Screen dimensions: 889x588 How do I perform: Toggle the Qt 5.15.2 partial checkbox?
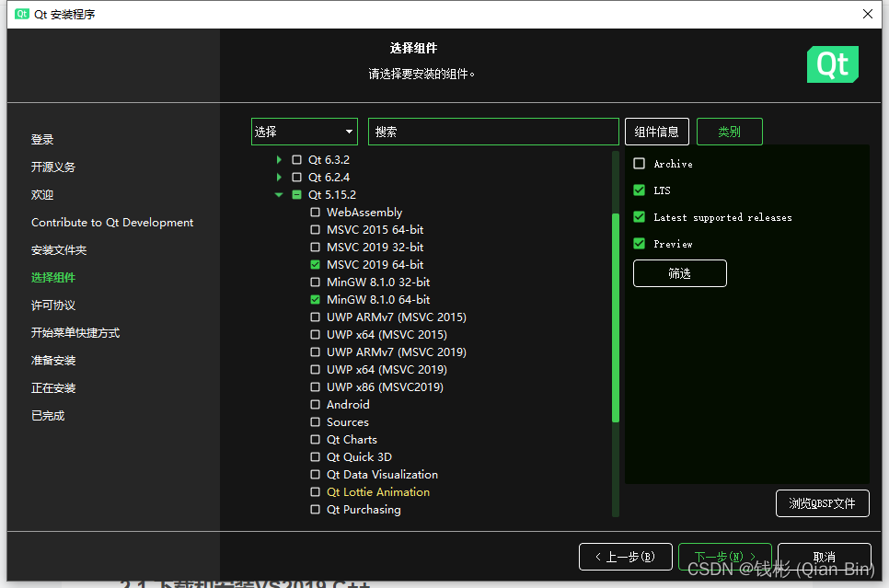pyautogui.click(x=296, y=195)
